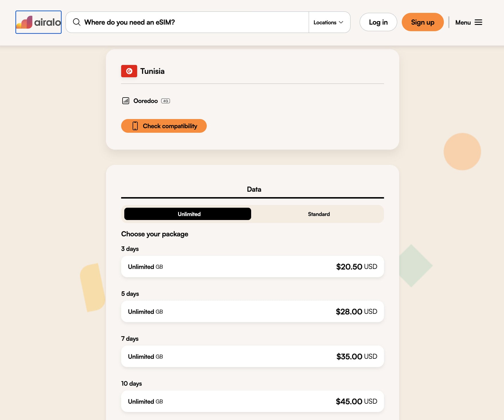Switch to the Standard plan toggle
Screen dimensions: 504x420
(x=319, y=214)
